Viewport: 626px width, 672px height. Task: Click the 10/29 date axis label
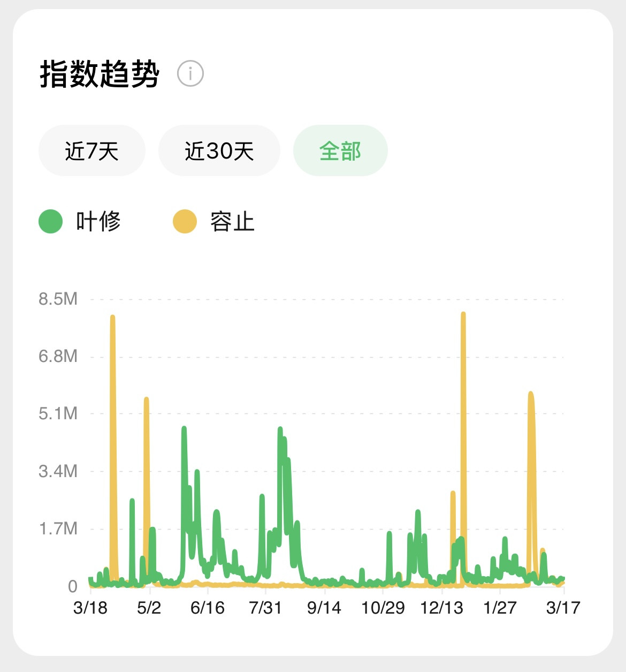(383, 608)
